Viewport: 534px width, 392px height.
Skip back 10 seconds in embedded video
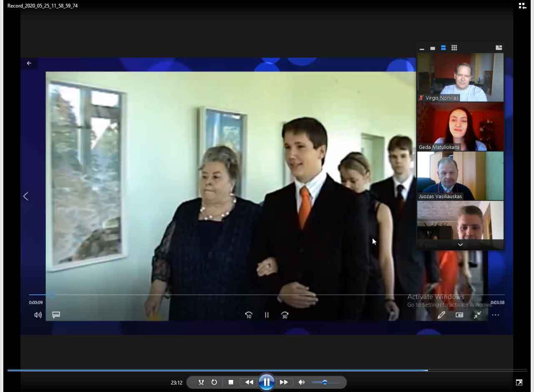coord(249,315)
